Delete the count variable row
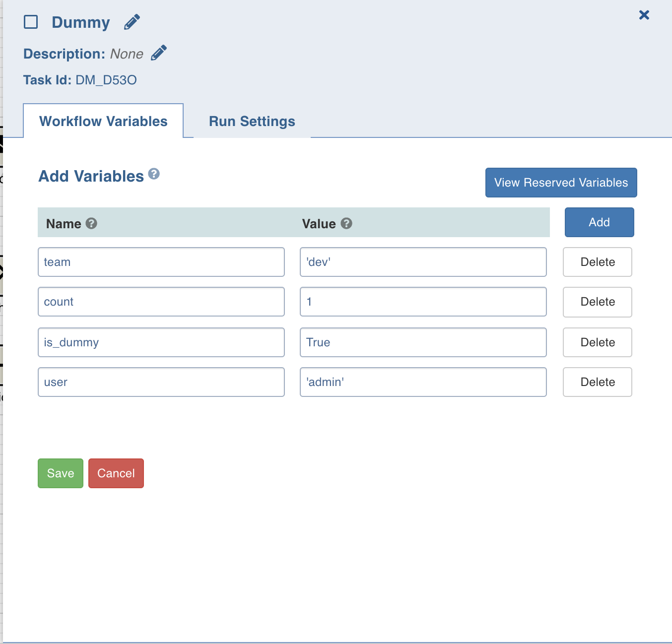672x644 pixels. [598, 302]
